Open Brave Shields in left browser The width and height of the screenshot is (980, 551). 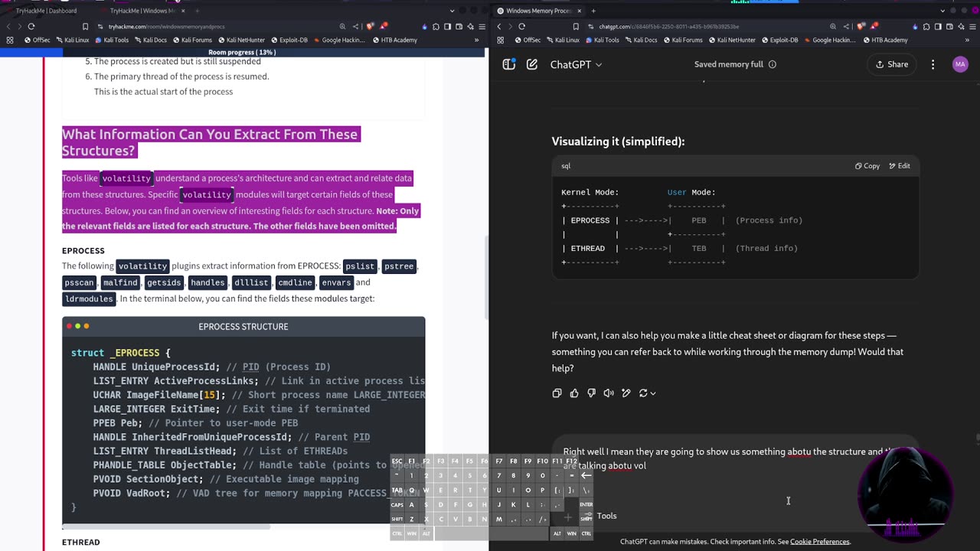pyautogui.click(x=371, y=26)
